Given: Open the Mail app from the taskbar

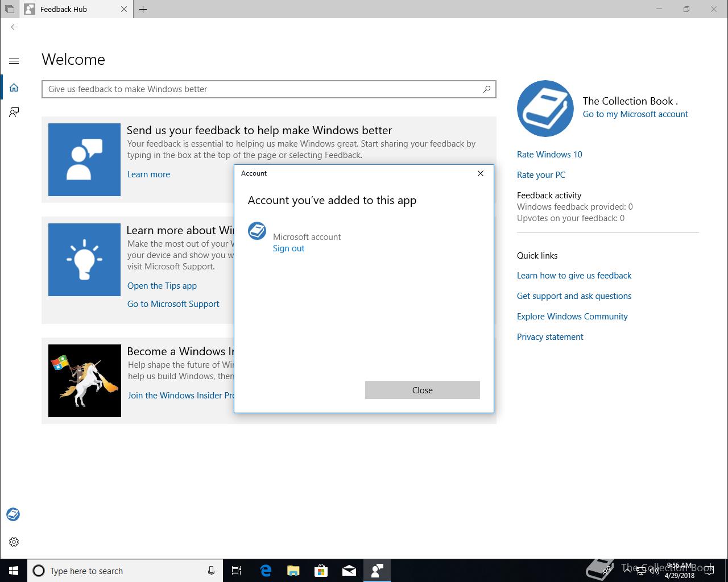Looking at the screenshot, I should [x=349, y=571].
